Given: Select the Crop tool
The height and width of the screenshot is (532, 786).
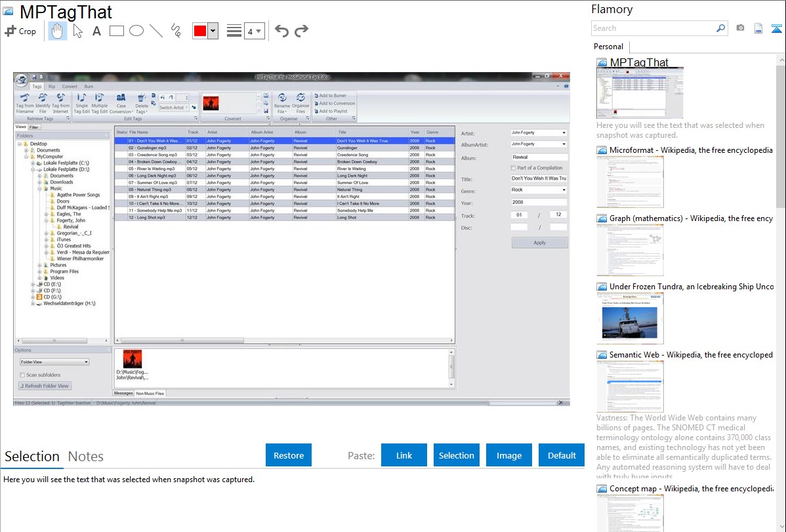Looking at the screenshot, I should pos(20,31).
